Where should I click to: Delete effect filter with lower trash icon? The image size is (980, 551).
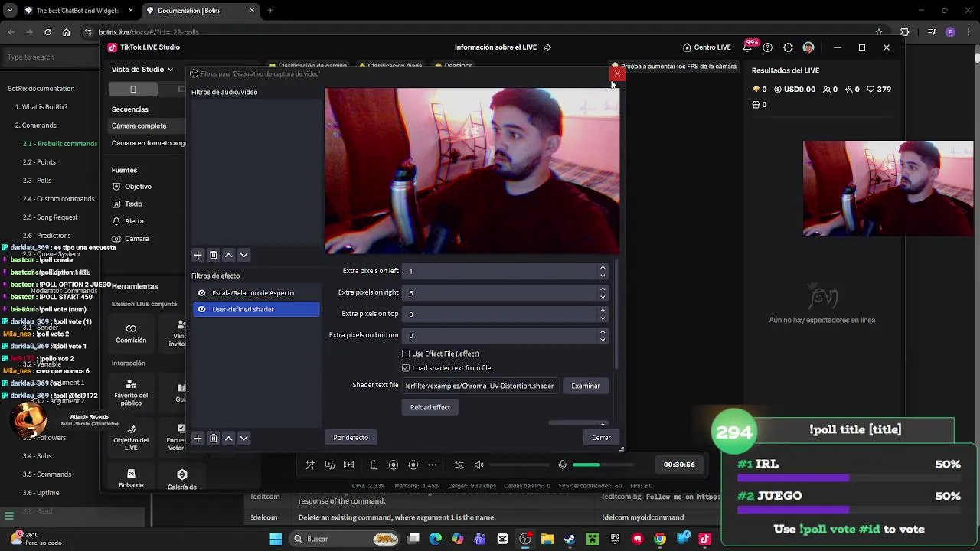point(214,438)
